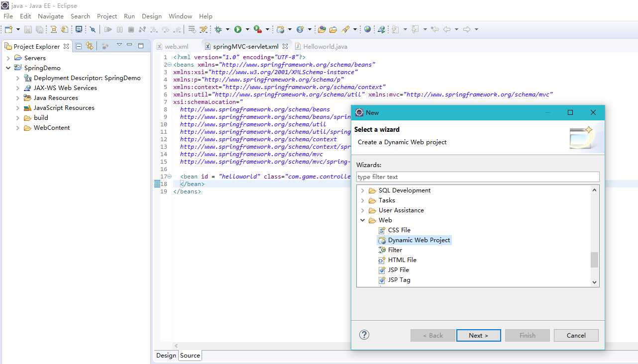Switch to the Helloworld.java editor tab
Viewport: 638px width, 364px height.
point(321,46)
